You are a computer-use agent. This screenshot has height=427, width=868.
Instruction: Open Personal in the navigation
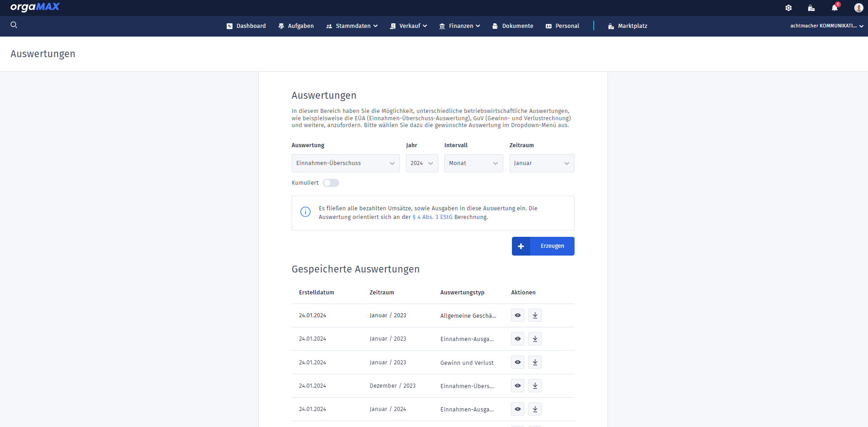pyautogui.click(x=563, y=26)
